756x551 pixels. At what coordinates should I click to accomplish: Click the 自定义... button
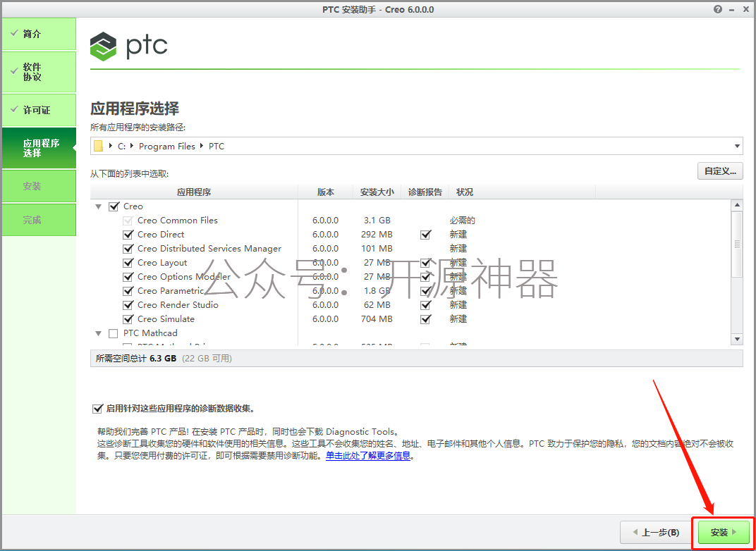point(720,171)
